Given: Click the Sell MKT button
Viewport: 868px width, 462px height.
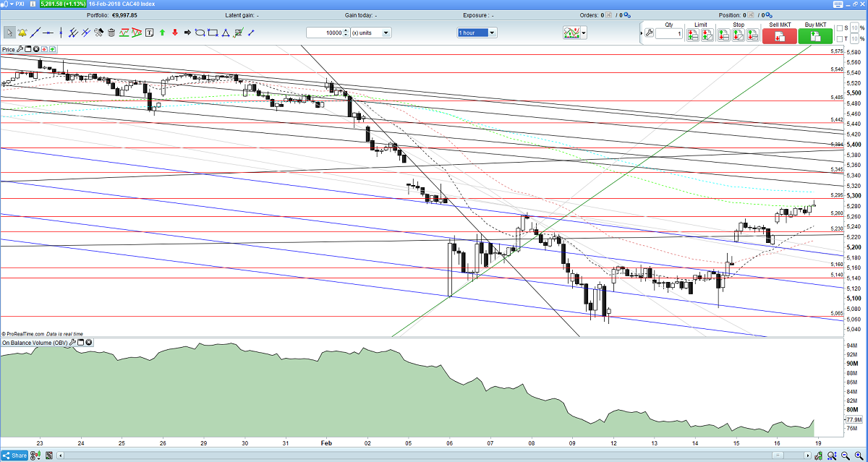Looking at the screenshot, I should (780, 35).
